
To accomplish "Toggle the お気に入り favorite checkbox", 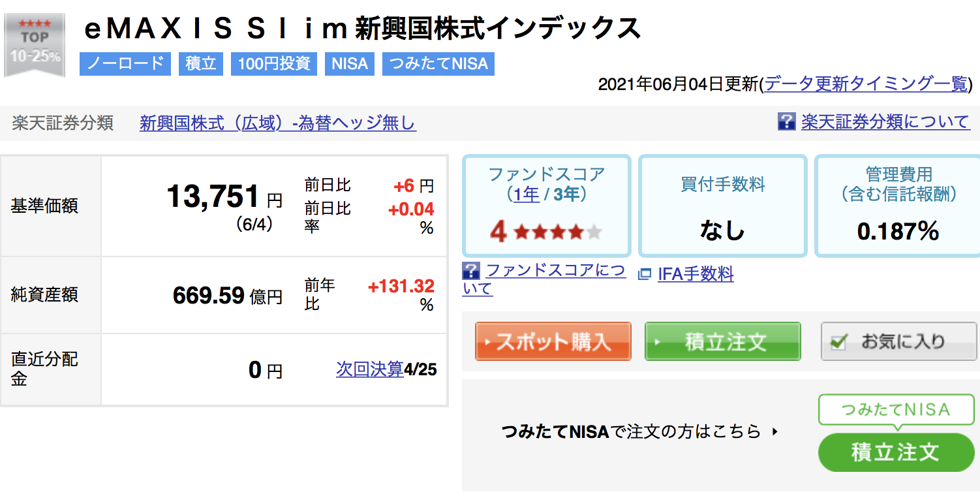I will (x=840, y=341).
